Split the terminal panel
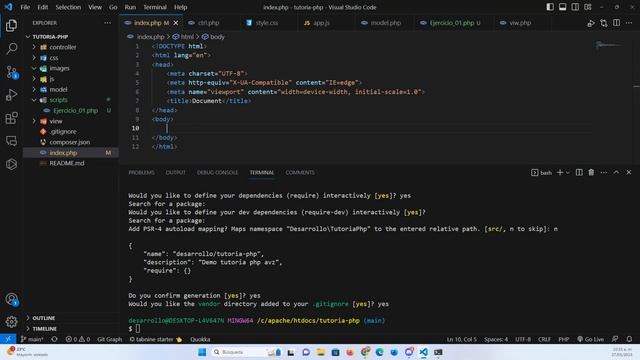This screenshot has height=360, width=640. pos(579,172)
